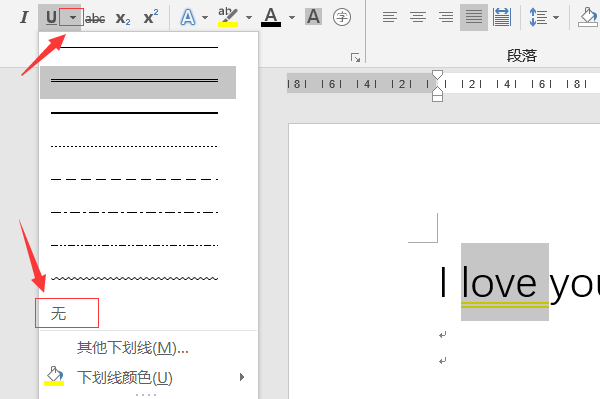
Task: Apply strikethrough abc formatting
Action: [95, 18]
